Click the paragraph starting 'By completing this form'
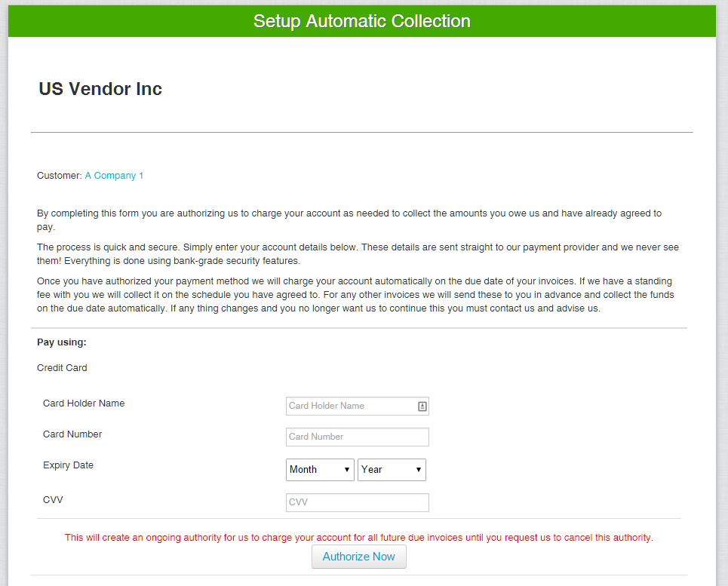Screen dimensions: 728x586 point(349,219)
